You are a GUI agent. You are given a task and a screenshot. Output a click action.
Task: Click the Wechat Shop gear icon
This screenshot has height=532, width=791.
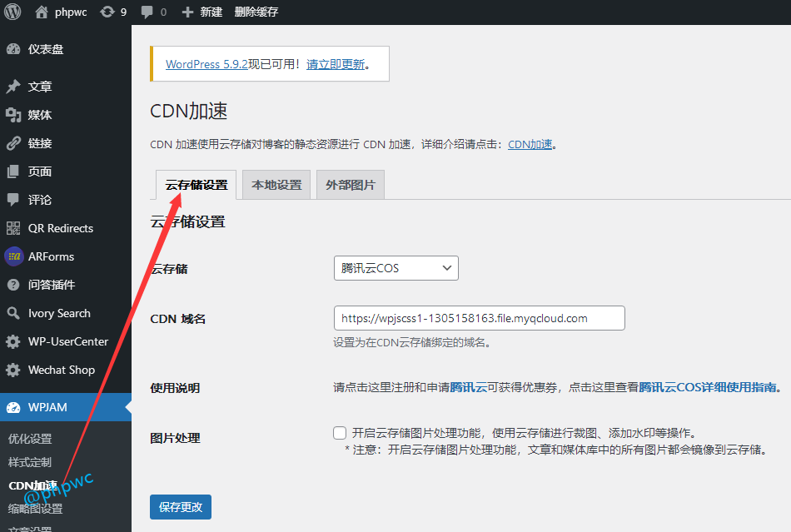click(x=13, y=370)
